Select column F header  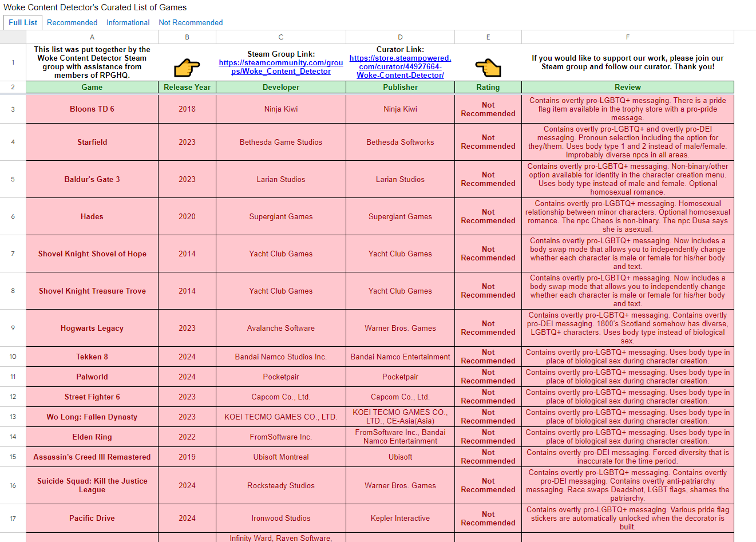coord(628,37)
